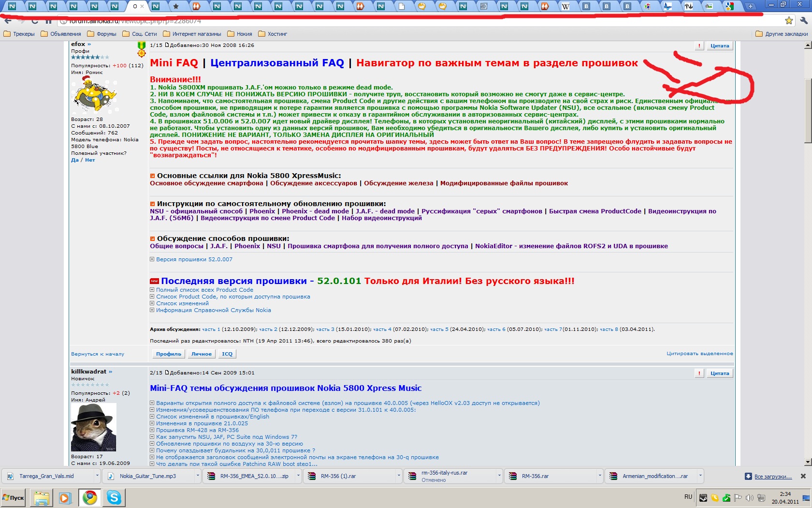Expand Изменения в прошивке 21.0.025
Screen dimensions: 812x508
point(199,423)
